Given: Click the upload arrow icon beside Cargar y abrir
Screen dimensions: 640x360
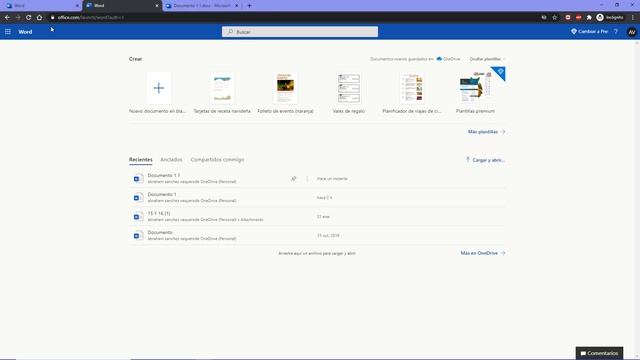Looking at the screenshot, I should click(468, 160).
